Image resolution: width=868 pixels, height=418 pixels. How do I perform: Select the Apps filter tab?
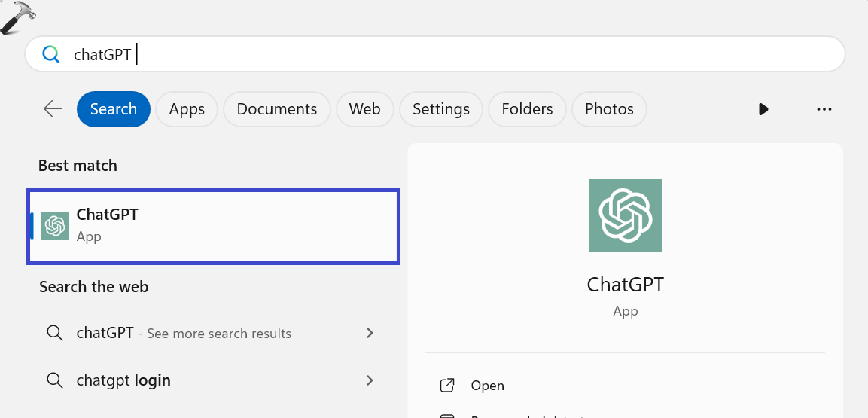click(187, 109)
